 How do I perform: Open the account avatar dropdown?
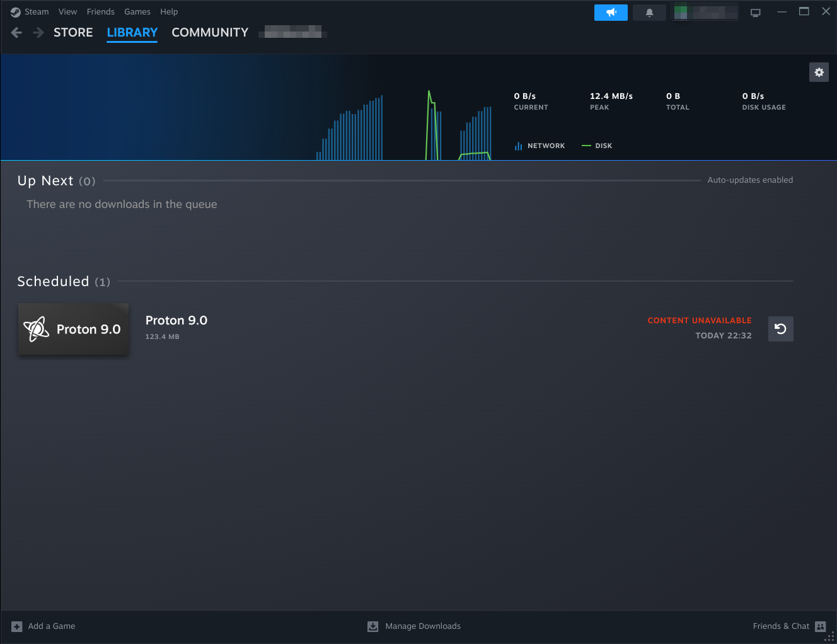click(x=705, y=13)
